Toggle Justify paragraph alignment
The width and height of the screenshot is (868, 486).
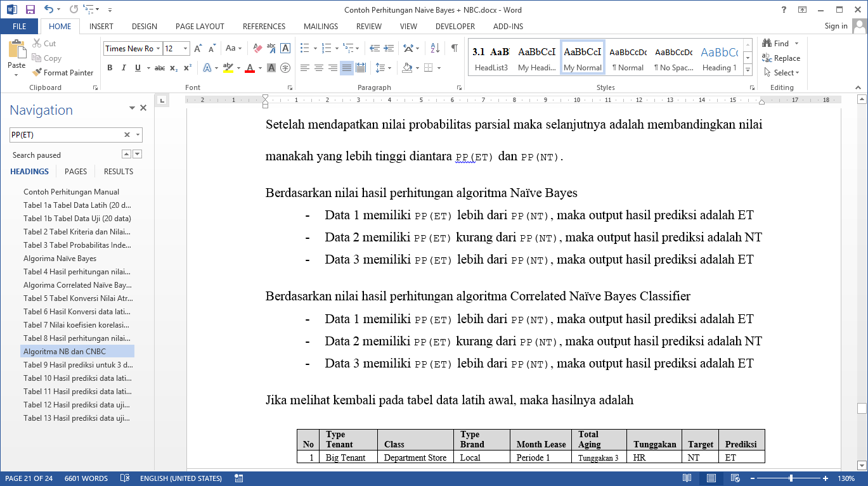coord(347,68)
